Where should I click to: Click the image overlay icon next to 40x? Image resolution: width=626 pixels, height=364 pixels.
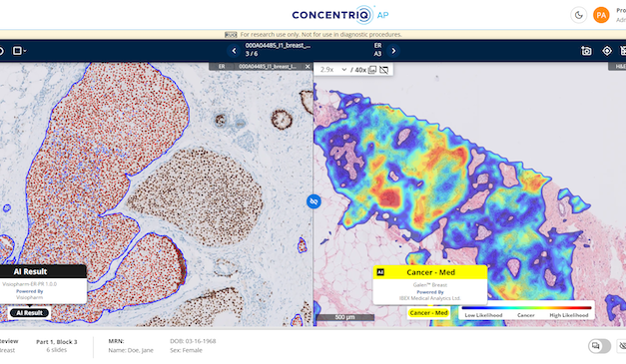[372, 70]
